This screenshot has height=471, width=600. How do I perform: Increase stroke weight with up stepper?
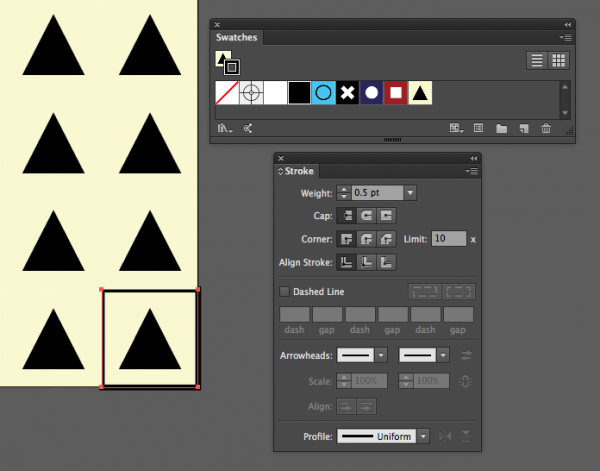pyautogui.click(x=344, y=188)
